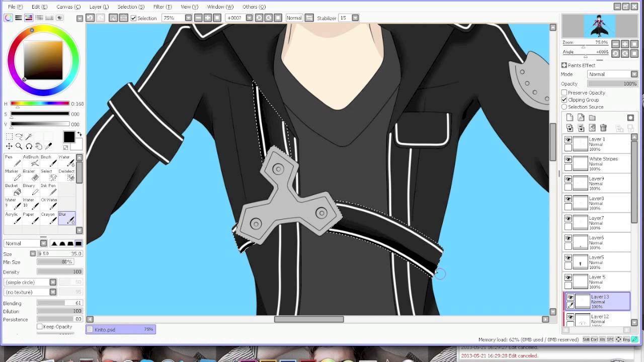
Task: Toggle visibility of Layer13
Action: pyautogui.click(x=570, y=298)
